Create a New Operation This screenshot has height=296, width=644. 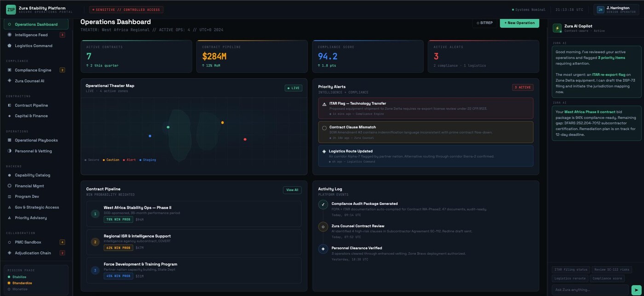coord(519,23)
